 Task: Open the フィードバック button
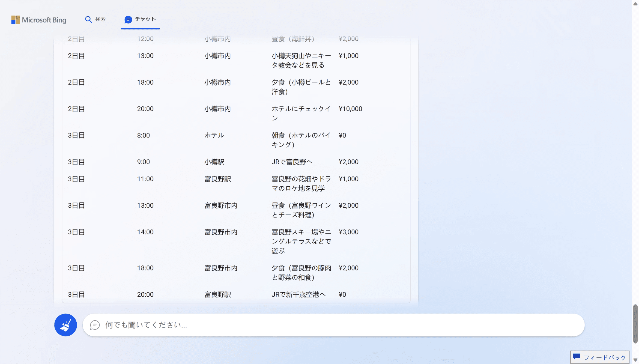tap(600, 357)
